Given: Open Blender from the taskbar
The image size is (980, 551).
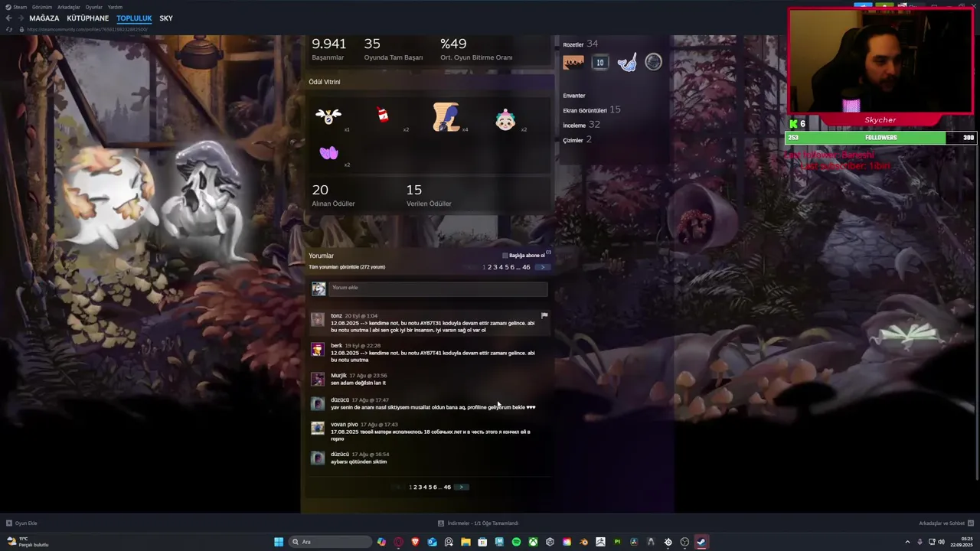Looking at the screenshot, I should pos(583,542).
